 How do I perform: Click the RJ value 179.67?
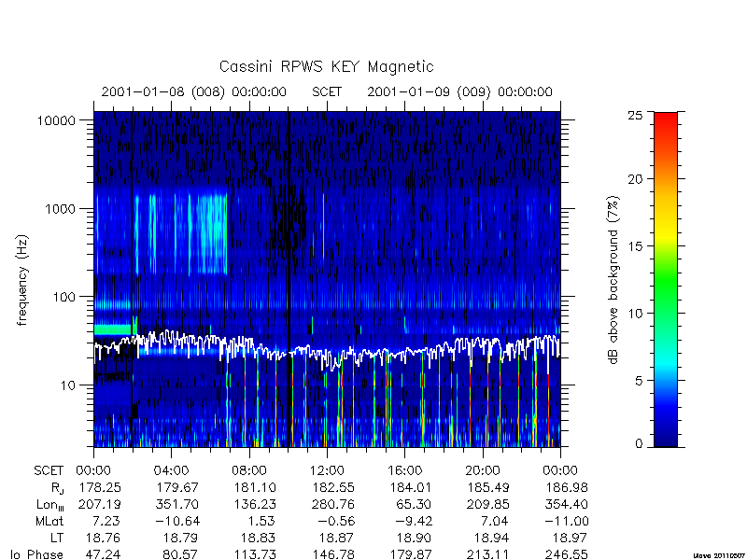pyautogui.click(x=177, y=487)
